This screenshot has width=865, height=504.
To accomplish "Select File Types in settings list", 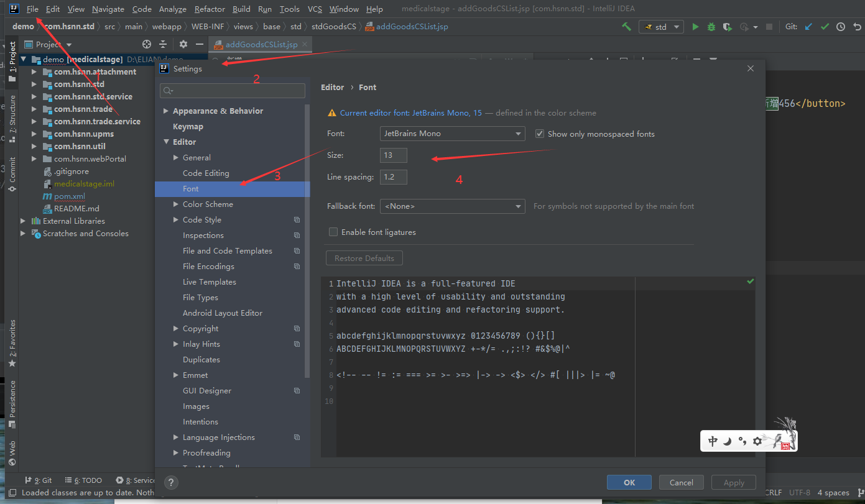I will [200, 298].
